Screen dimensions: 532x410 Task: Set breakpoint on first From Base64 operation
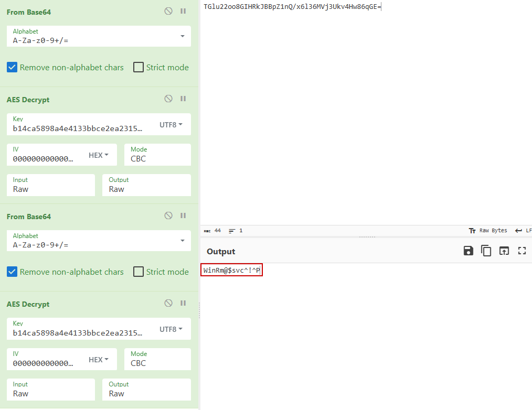coord(183,11)
